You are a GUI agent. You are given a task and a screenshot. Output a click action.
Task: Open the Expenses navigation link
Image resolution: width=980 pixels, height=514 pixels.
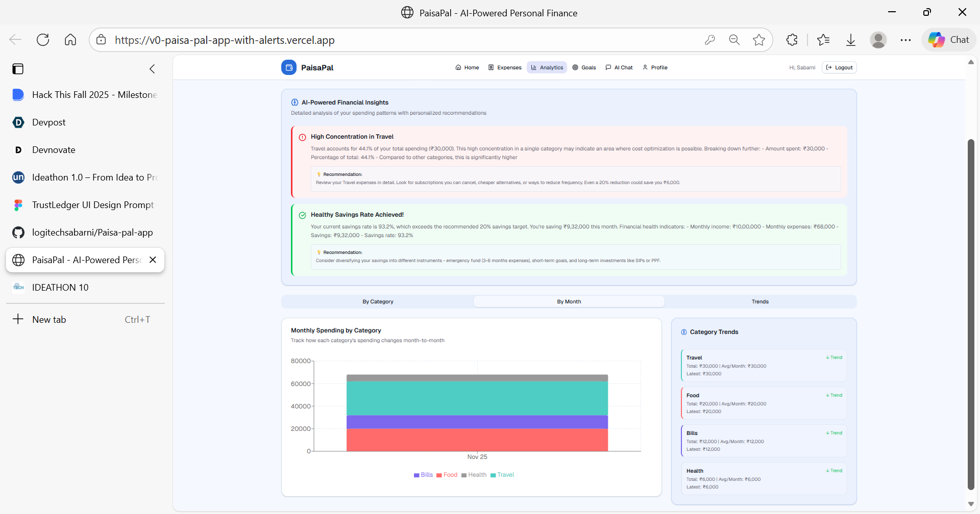(505, 67)
